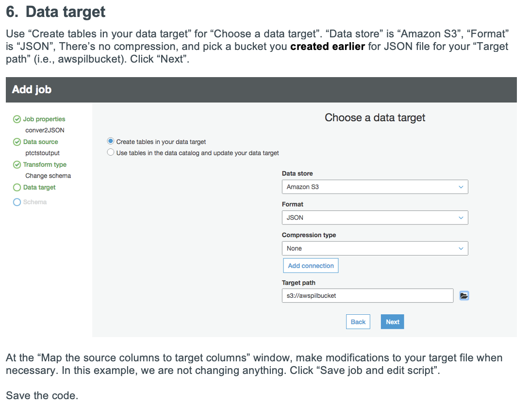Click the Transform type checkmark icon
The height and width of the screenshot is (420, 530).
(x=17, y=165)
